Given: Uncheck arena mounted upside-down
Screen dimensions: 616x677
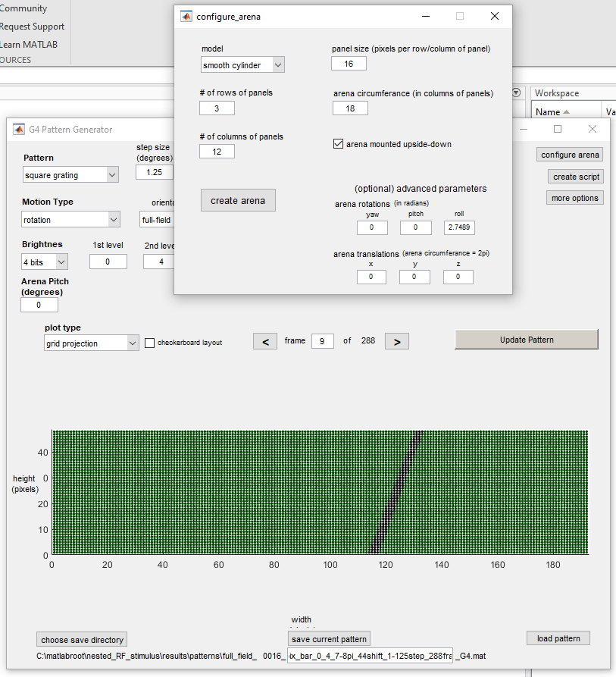Looking at the screenshot, I should click(339, 144).
